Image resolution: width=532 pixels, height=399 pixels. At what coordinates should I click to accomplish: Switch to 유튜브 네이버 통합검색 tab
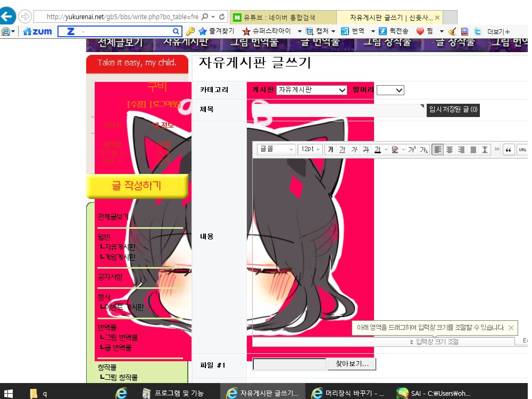pos(283,18)
